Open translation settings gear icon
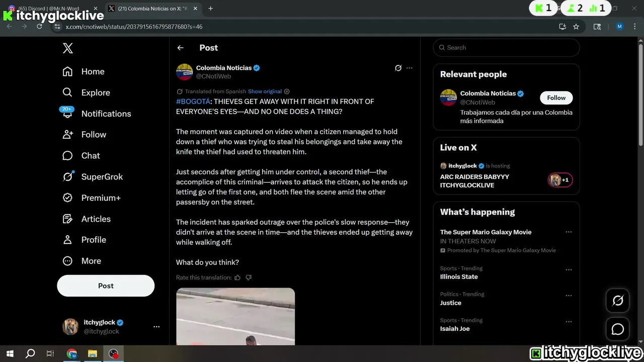Screen dimensions: 644x362 tap(287, 92)
